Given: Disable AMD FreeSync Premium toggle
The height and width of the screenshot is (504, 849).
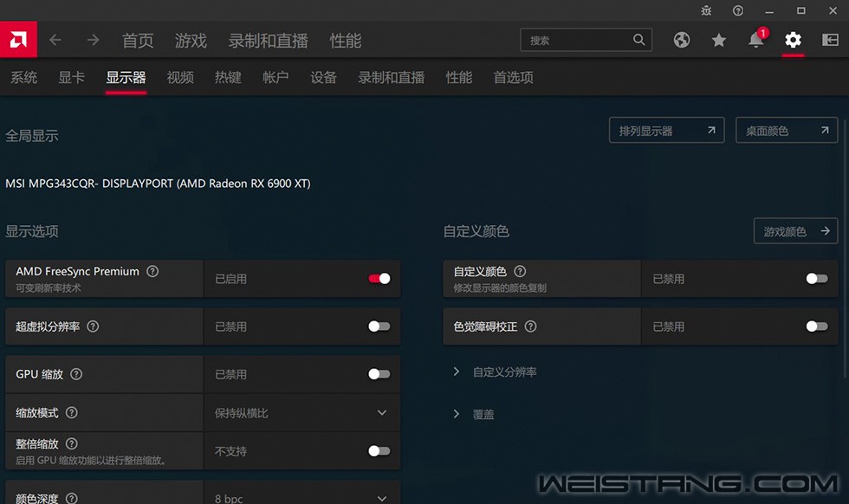Looking at the screenshot, I should pos(379,279).
